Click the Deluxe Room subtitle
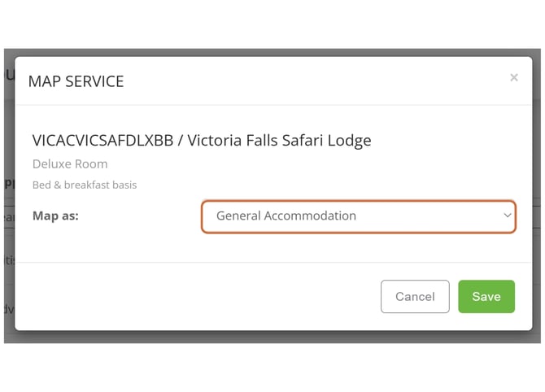The image size is (545, 392). [x=70, y=163]
